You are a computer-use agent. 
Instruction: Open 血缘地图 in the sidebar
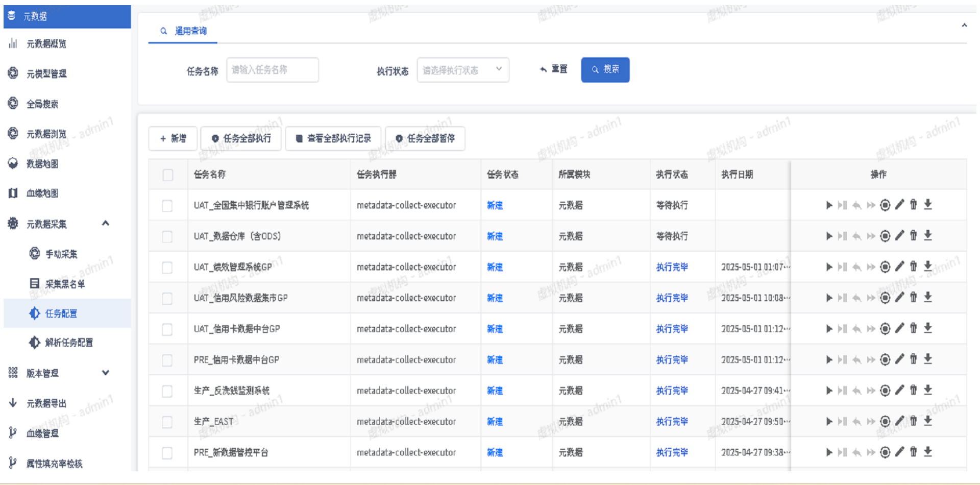[42, 193]
